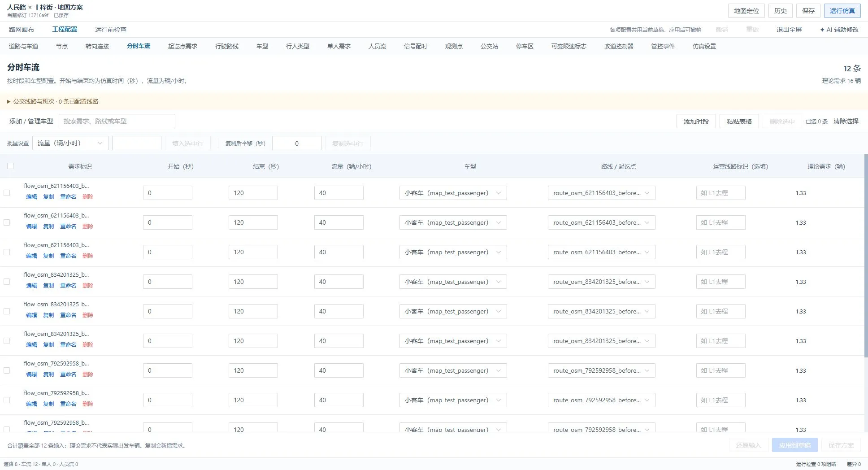Open the 车型 dropdown in first row
Screen dimensions: 868x470
pos(453,193)
